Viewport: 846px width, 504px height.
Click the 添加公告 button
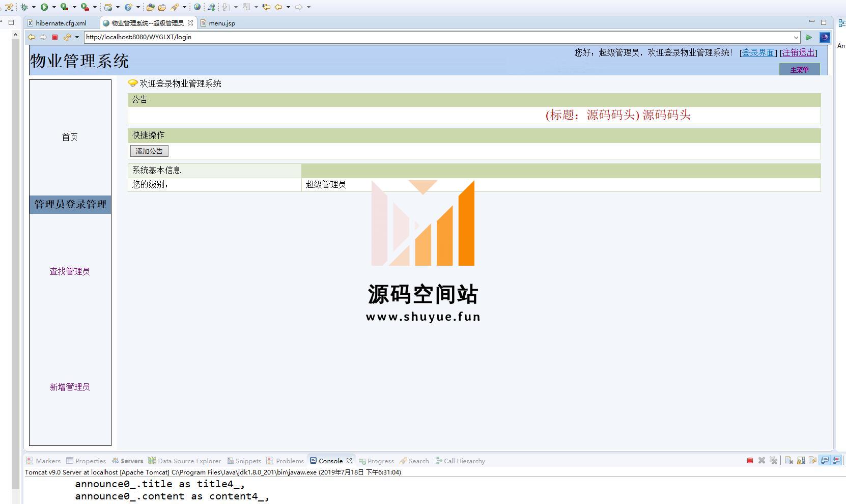click(x=149, y=151)
